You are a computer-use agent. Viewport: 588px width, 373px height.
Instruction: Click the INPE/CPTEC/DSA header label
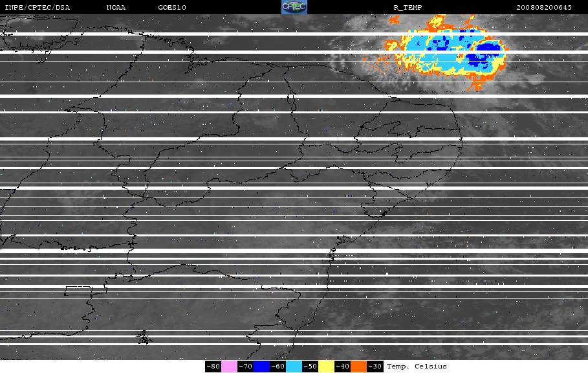click(37, 8)
